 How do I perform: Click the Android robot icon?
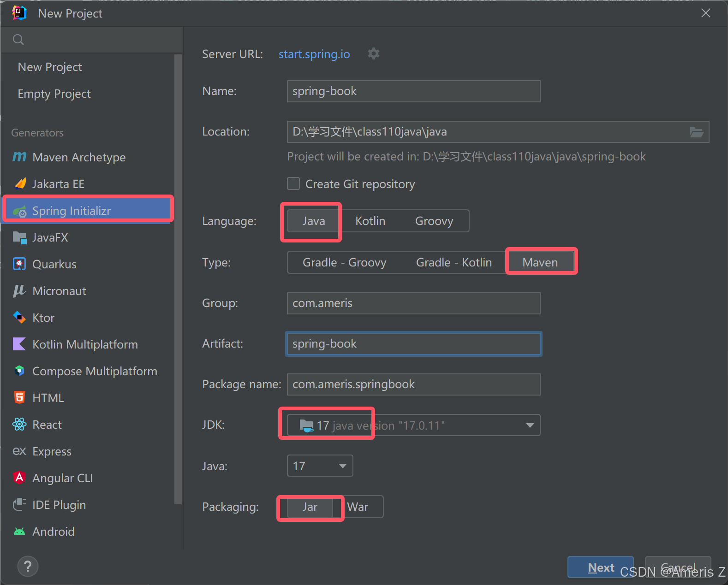point(19,532)
